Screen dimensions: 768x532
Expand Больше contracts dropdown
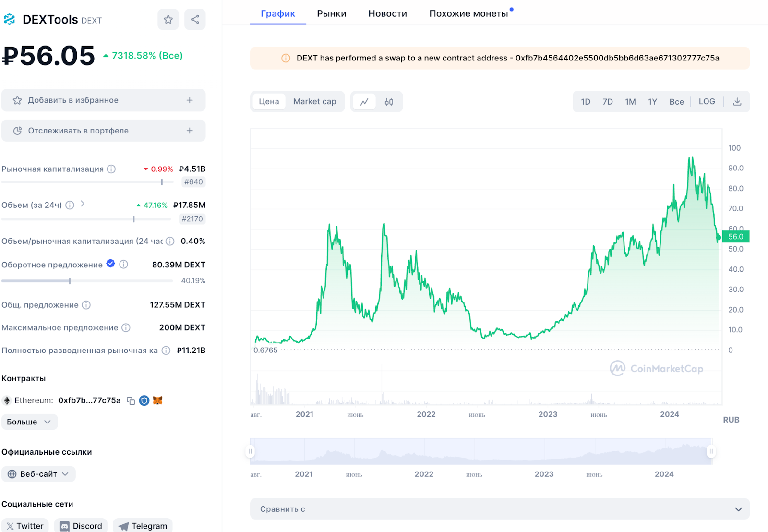pos(29,422)
